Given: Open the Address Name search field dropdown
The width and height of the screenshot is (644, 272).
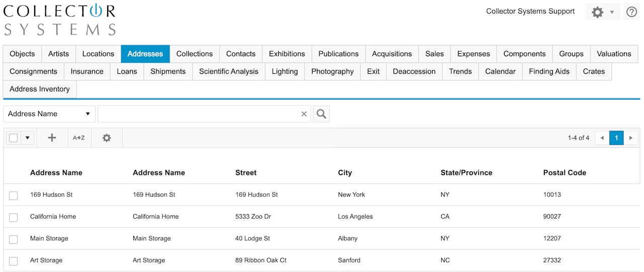Looking at the screenshot, I should point(49,114).
